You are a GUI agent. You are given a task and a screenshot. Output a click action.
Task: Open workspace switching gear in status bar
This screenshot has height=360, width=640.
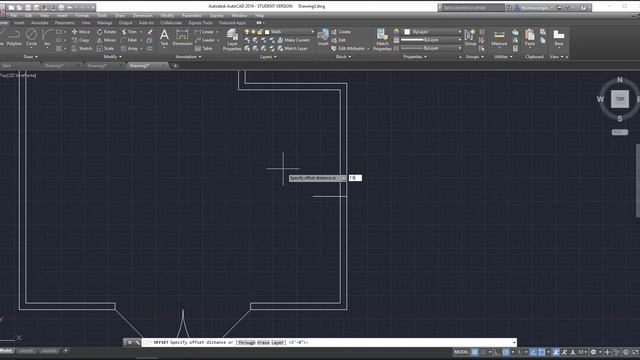tap(593, 352)
